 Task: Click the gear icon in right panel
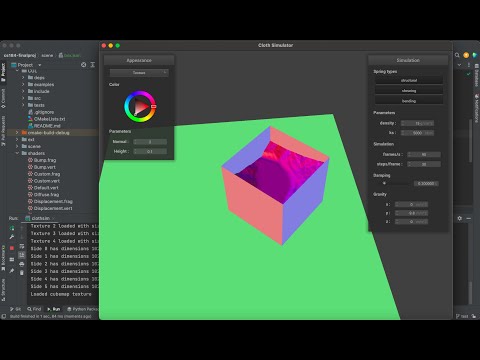(460, 218)
